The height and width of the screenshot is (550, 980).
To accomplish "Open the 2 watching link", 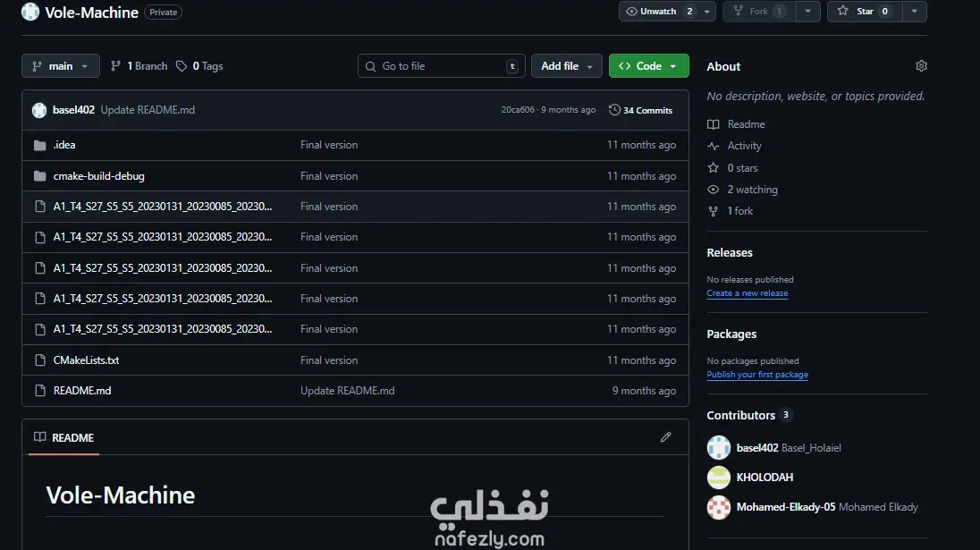I will tap(752, 190).
